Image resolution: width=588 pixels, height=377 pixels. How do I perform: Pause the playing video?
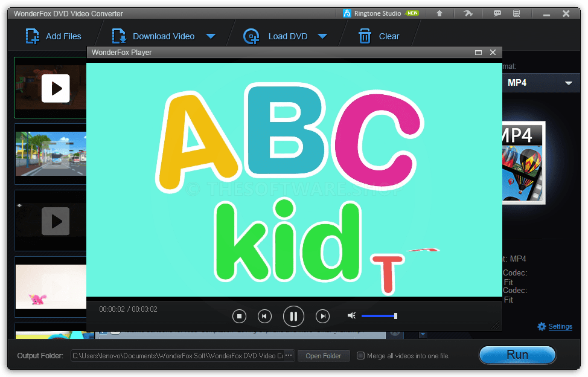293,316
